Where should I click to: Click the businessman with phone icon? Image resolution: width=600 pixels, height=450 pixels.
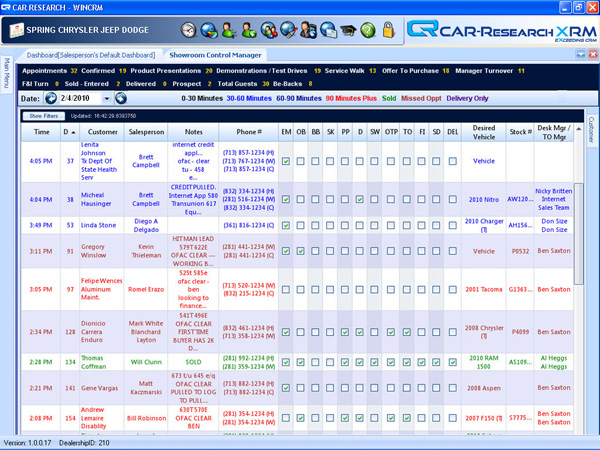tap(308, 30)
